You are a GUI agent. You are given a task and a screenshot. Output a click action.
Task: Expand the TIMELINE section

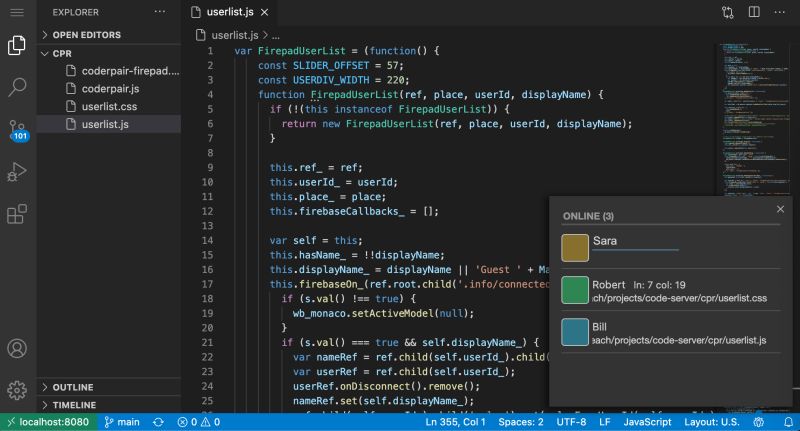pos(109,405)
